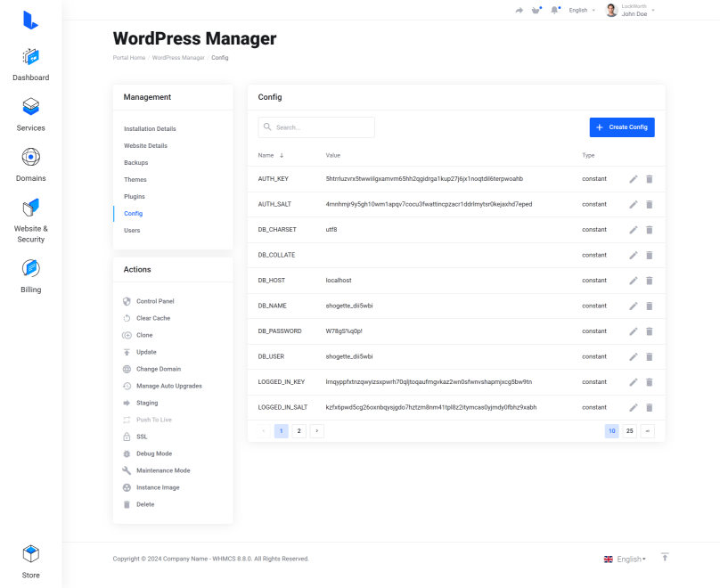Open Manage Auto Upgrades action
The height and width of the screenshot is (588, 720).
click(x=162, y=386)
